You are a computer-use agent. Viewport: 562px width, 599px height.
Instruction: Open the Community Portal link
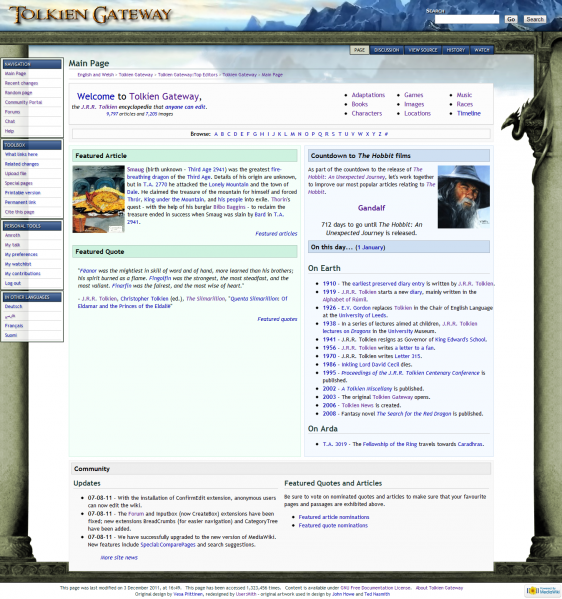pyautogui.click(x=23, y=102)
